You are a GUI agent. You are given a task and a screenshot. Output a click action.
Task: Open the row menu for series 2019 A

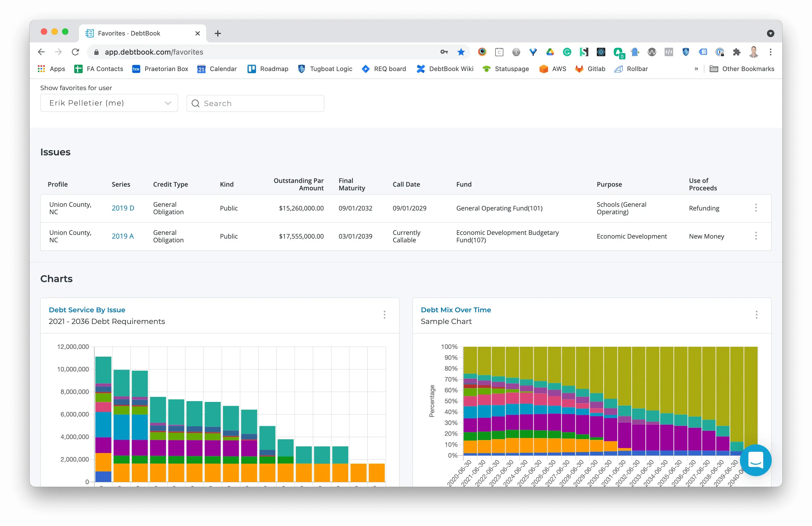[x=756, y=236]
